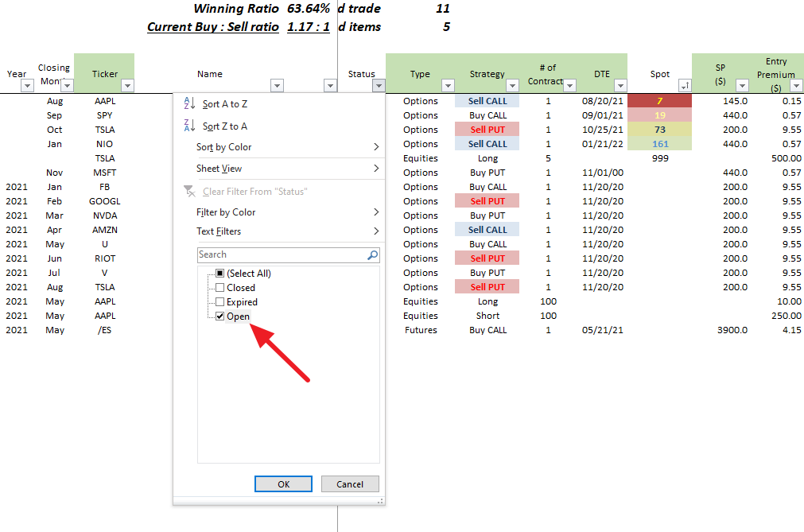
Task: Click the resize grip of filter menu
Action: tap(380, 501)
